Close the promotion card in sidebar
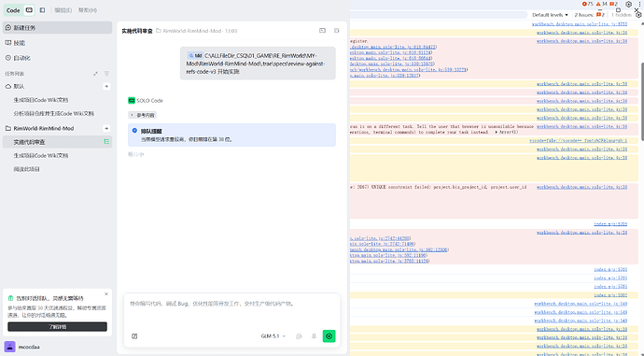This screenshot has height=356, width=644. point(106,294)
